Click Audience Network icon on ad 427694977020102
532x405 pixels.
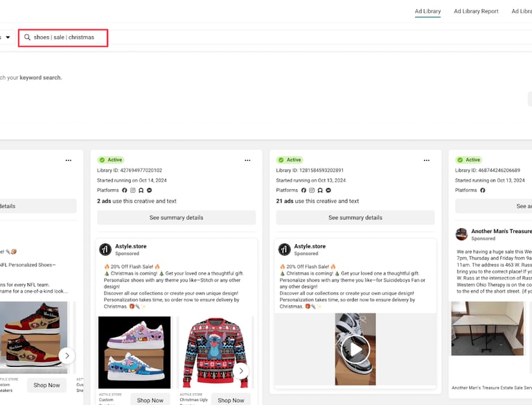tap(141, 190)
